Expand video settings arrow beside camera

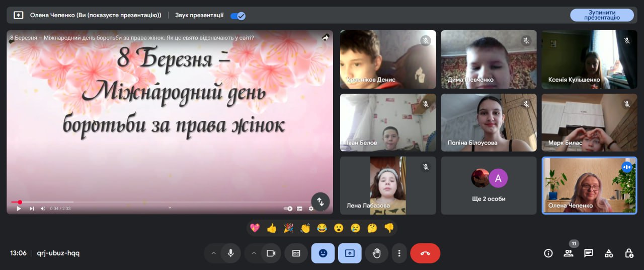pos(254,253)
